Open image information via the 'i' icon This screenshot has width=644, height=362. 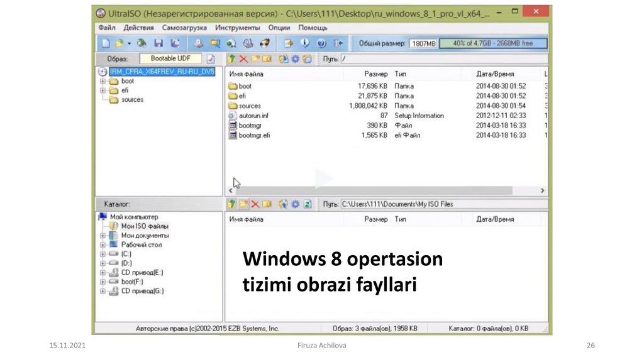click(305, 43)
